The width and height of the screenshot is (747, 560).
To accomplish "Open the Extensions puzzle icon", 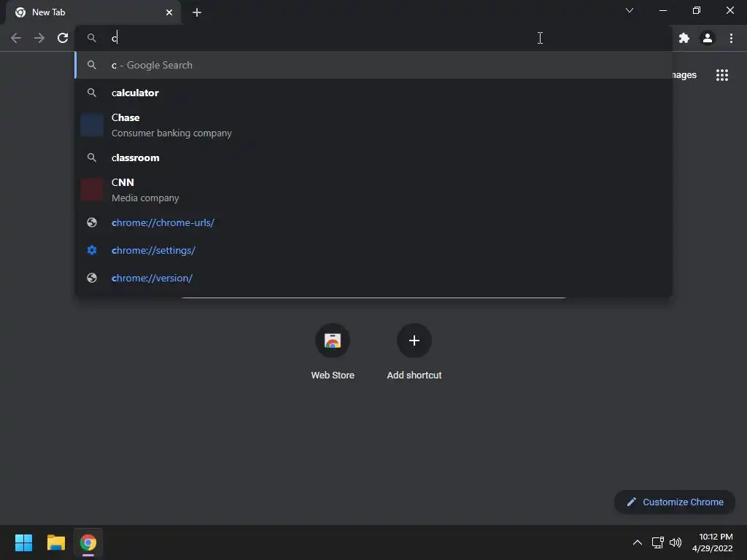I will click(x=684, y=38).
